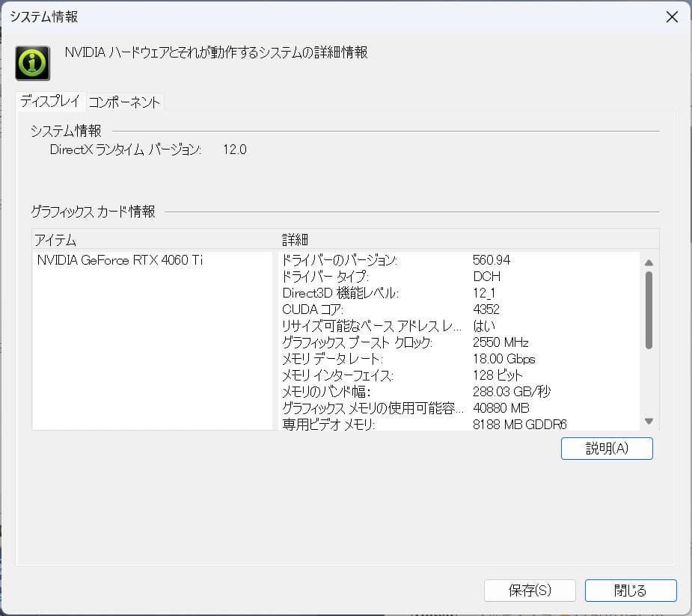The image size is (692, 616).
Task: Click the 閉じる button
Action: click(630, 590)
